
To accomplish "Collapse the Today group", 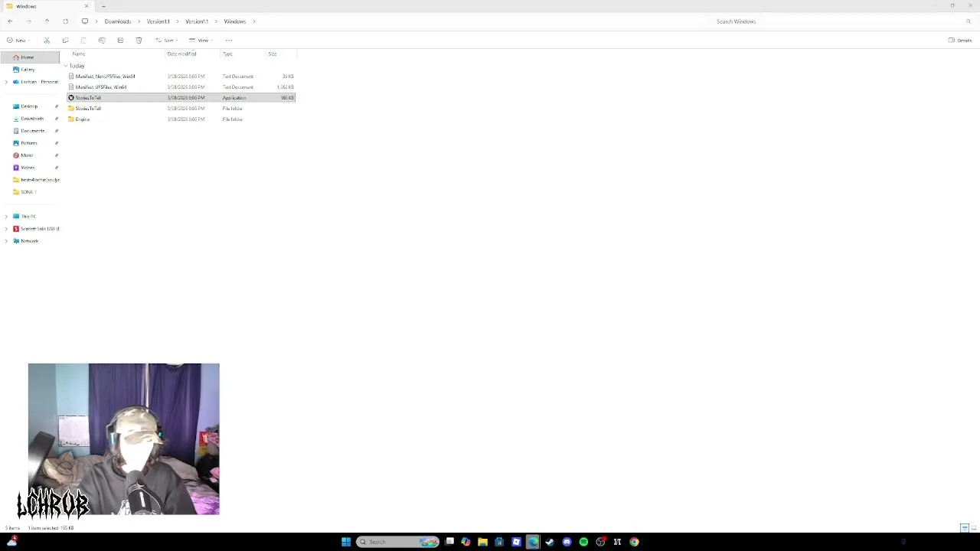I will click(x=66, y=66).
